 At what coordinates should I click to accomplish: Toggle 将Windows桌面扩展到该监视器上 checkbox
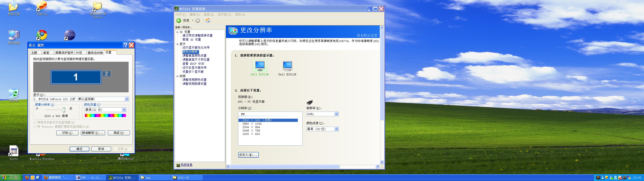pos(35,126)
